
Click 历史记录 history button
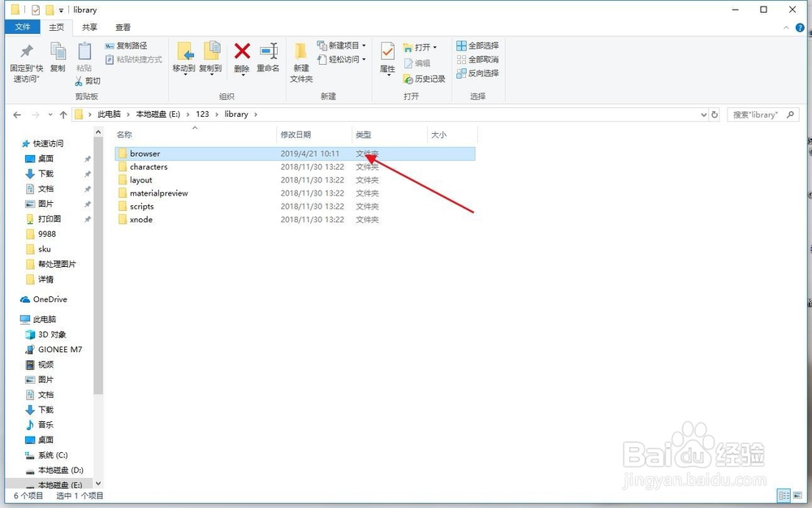pos(424,79)
